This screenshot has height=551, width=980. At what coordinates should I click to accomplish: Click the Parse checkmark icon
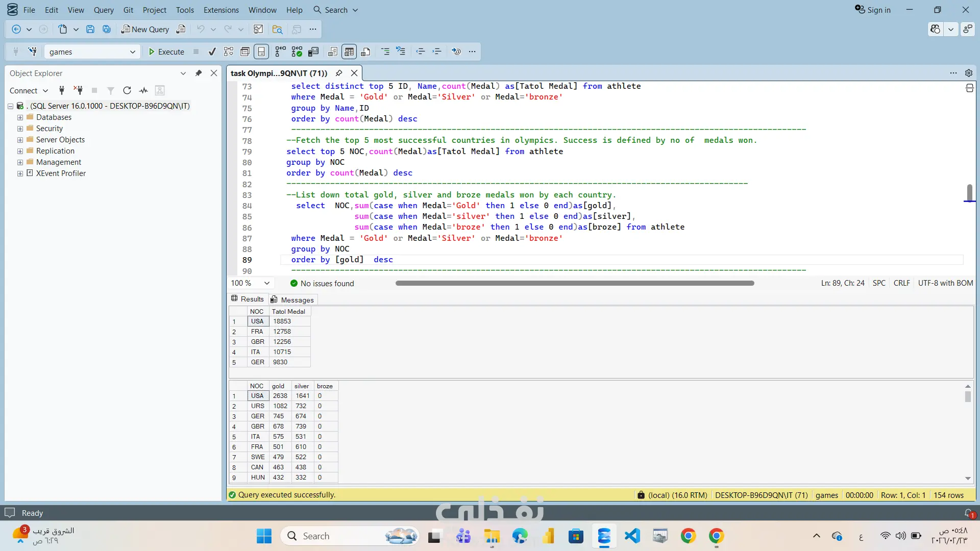[x=212, y=52]
